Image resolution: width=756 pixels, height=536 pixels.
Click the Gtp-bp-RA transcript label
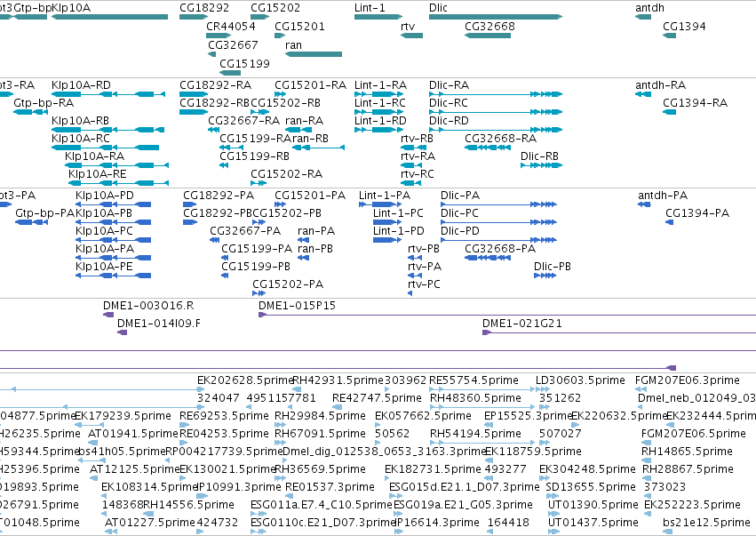coord(44,103)
